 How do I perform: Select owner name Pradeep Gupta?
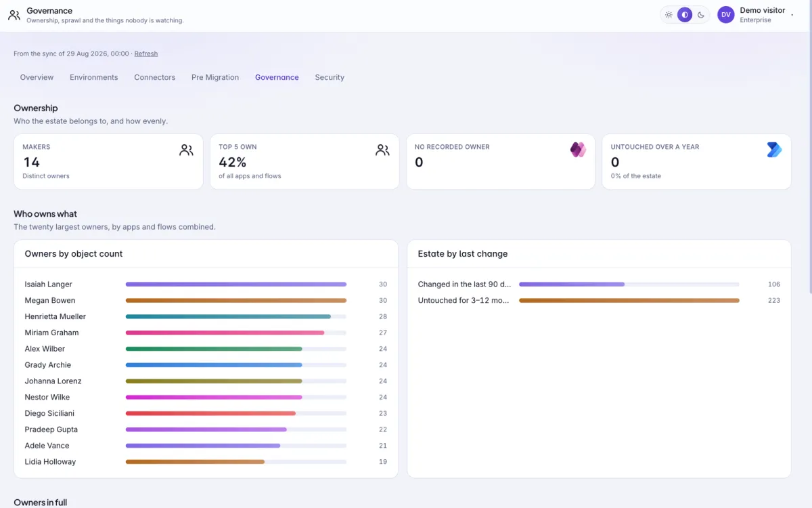pyautogui.click(x=51, y=429)
